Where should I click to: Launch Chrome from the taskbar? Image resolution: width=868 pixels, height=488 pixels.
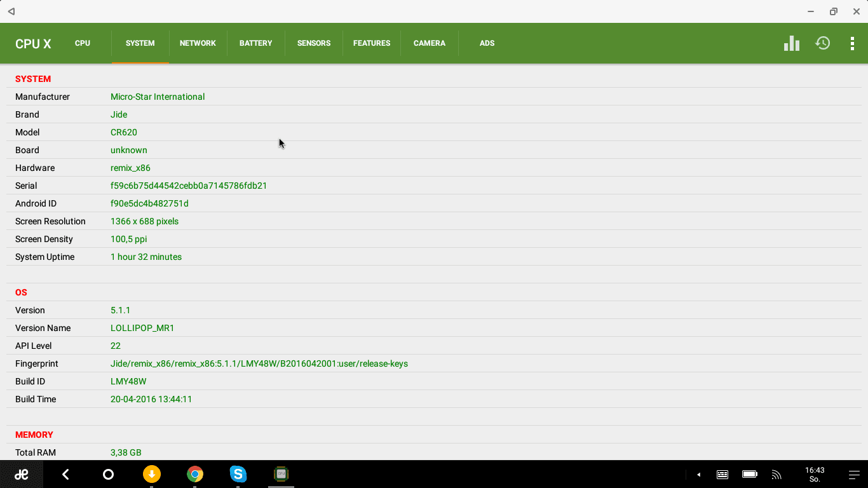pos(194,474)
